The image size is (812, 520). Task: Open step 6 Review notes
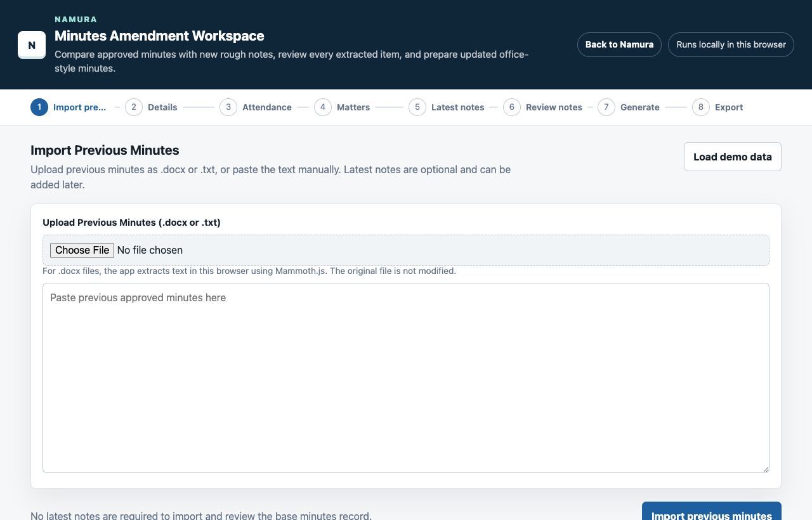point(542,107)
